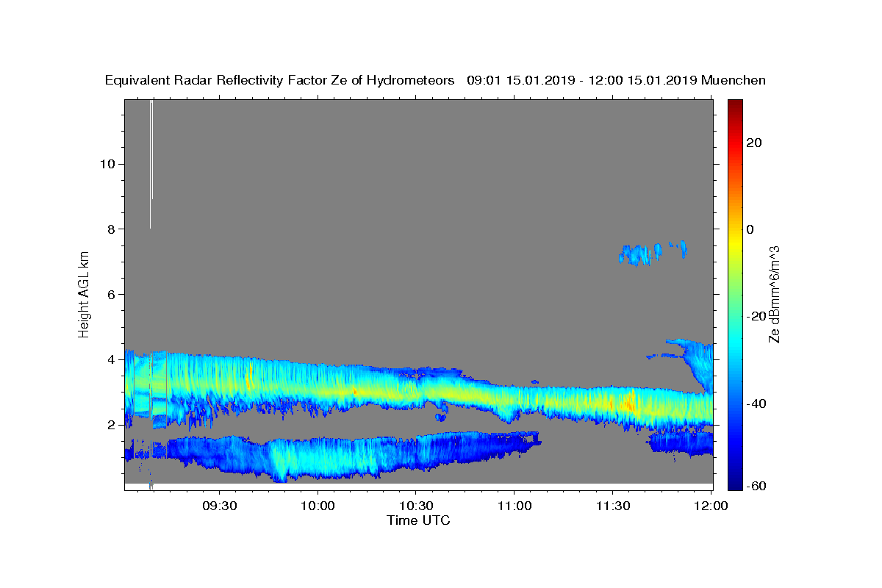The width and height of the screenshot is (882, 588).
Task: Click the '12:00' time axis label
Action: 710,506
